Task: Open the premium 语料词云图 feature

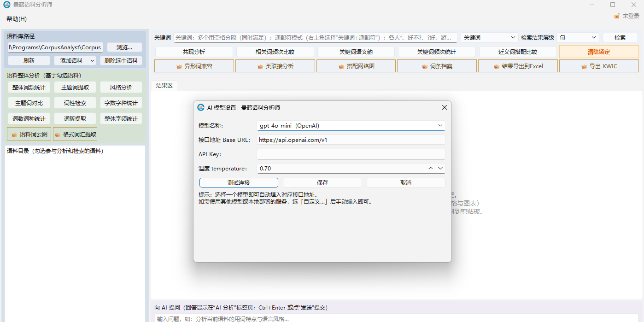Action: [x=29, y=135]
